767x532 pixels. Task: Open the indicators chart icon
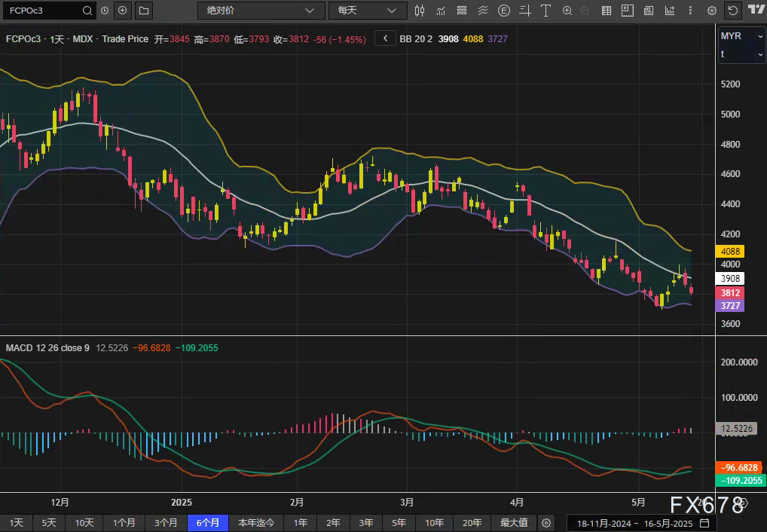pos(441,11)
